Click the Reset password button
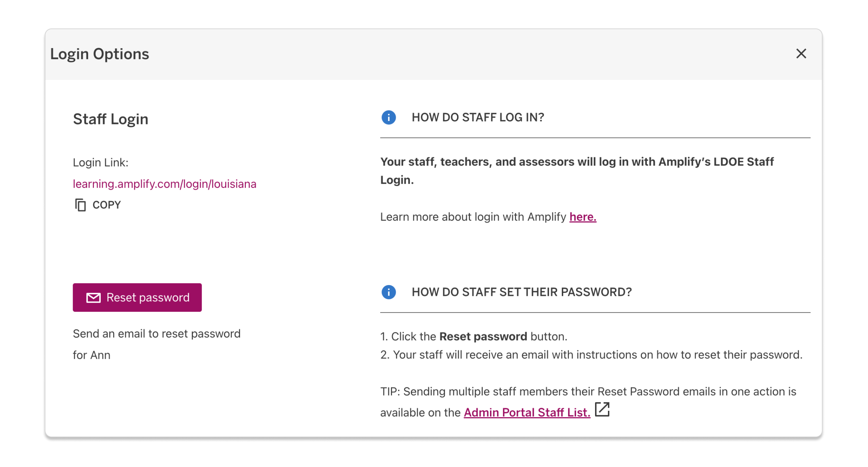The image size is (868, 467). (137, 298)
